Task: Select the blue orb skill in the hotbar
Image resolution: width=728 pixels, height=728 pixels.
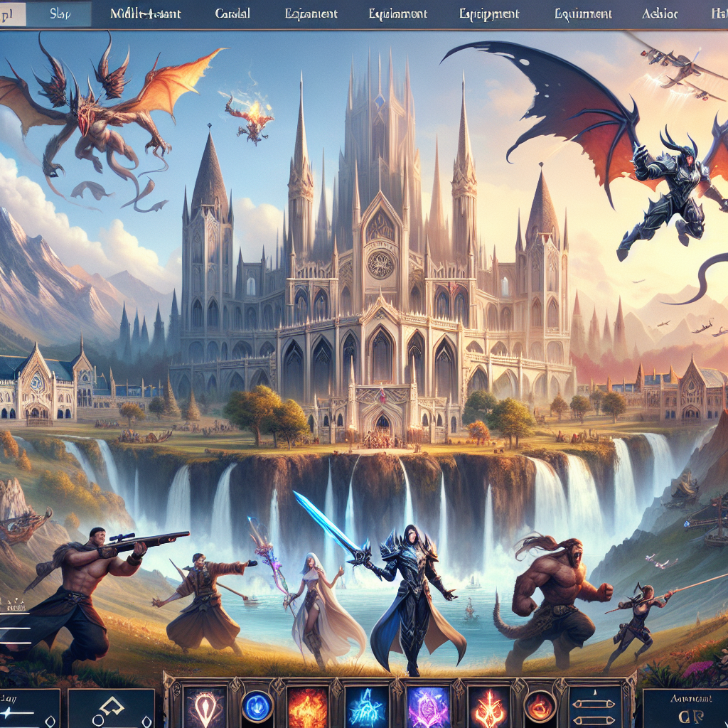Action: [x=256, y=705]
